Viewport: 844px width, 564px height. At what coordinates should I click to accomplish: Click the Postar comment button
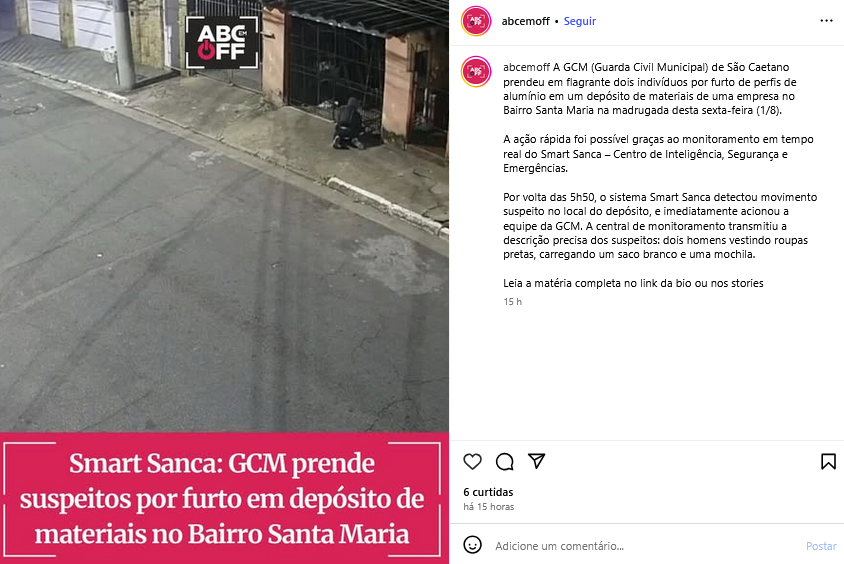(x=821, y=546)
